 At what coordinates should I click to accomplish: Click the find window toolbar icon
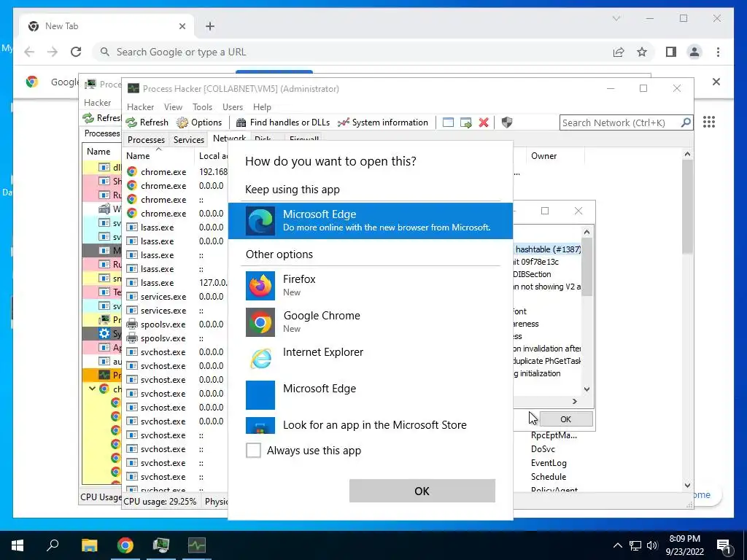(448, 122)
